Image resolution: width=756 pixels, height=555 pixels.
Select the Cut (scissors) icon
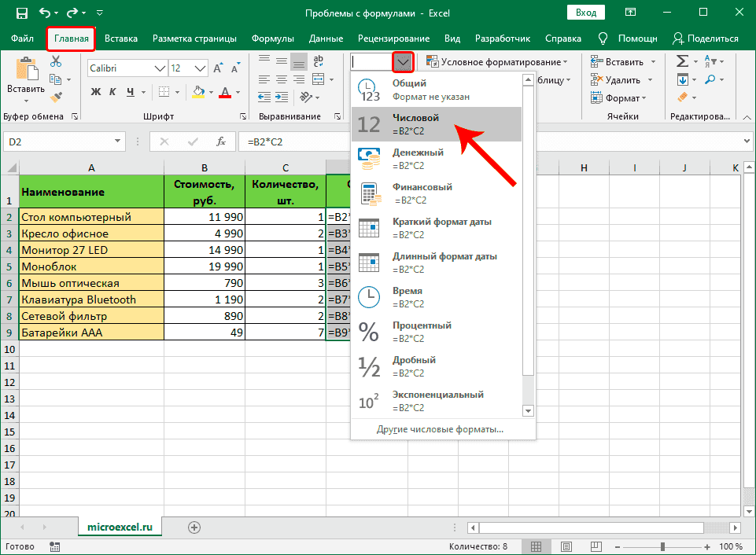tap(55, 61)
